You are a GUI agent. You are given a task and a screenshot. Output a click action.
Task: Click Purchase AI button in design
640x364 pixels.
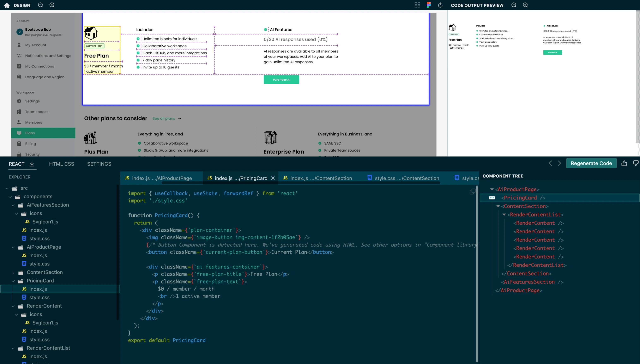click(281, 79)
